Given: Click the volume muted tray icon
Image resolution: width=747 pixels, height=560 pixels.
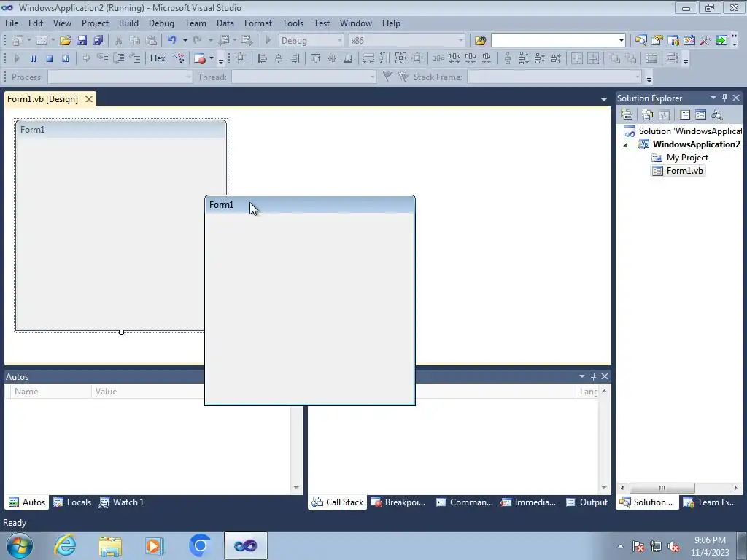Looking at the screenshot, I should coord(673,547).
